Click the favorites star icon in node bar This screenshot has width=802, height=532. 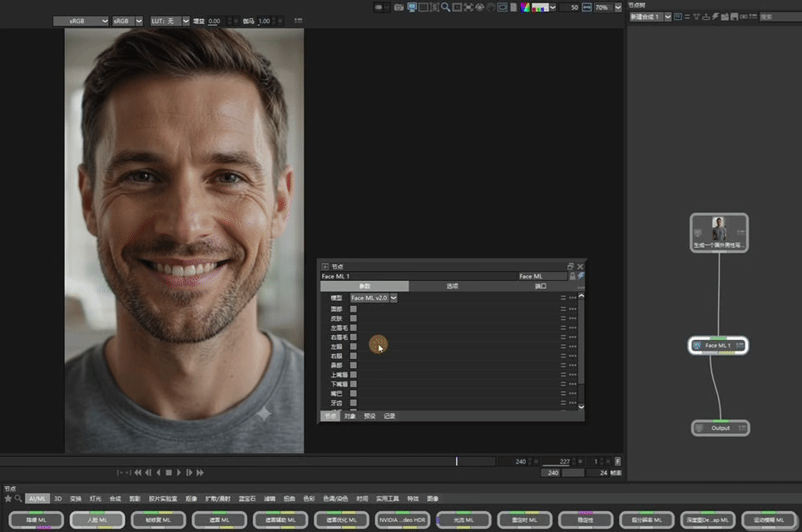tap(8, 498)
